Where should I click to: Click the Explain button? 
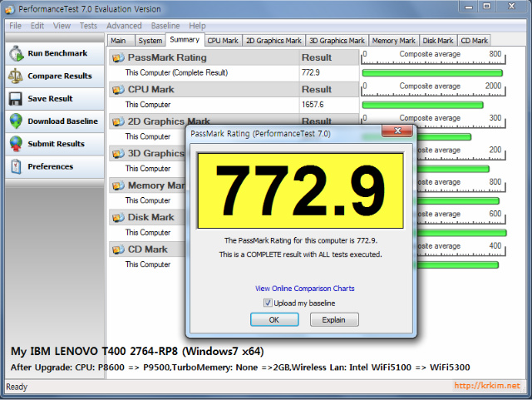[x=334, y=320]
